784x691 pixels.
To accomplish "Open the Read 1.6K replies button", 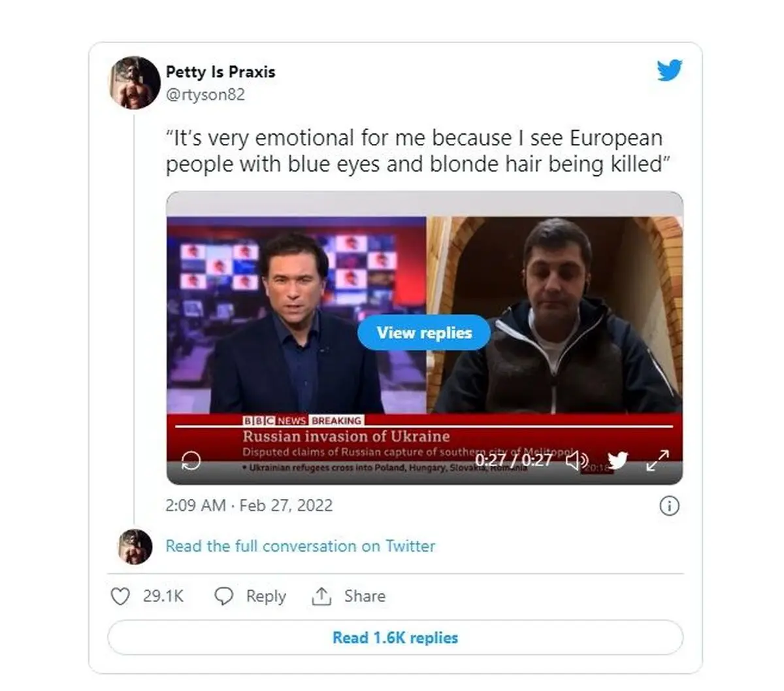I will point(395,637).
